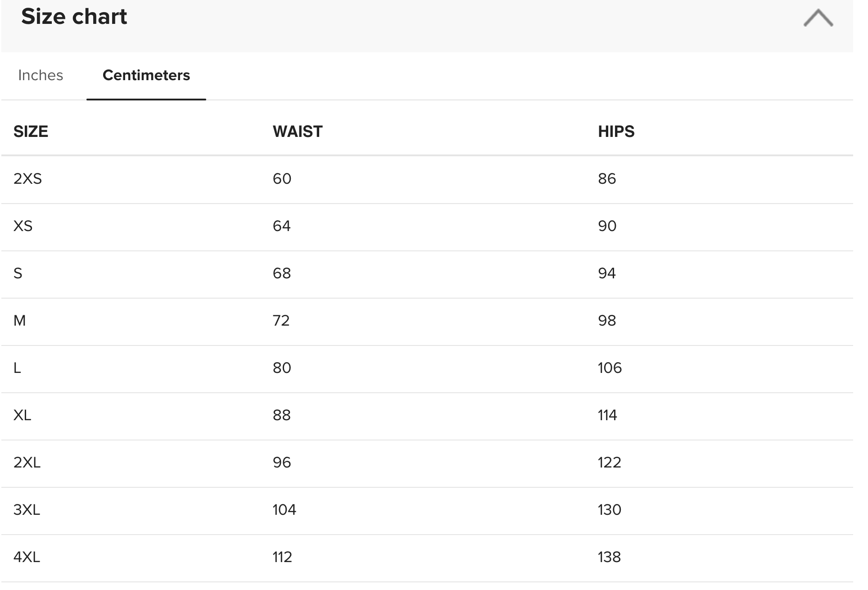This screenshot has width=868, height=590.
Task: Click the S size label
Action: pos(18,273)
